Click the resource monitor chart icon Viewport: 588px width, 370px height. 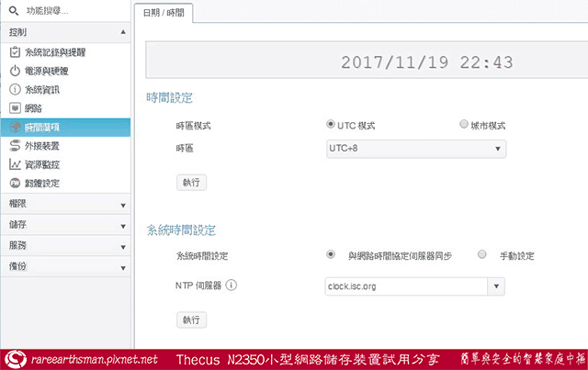(x=15, y=164)
